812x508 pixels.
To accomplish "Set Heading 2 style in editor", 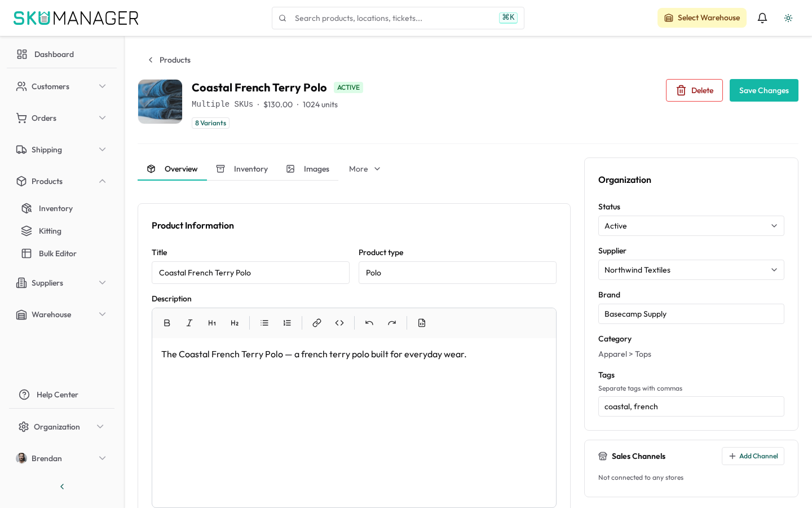I will (x=235, y=323).
